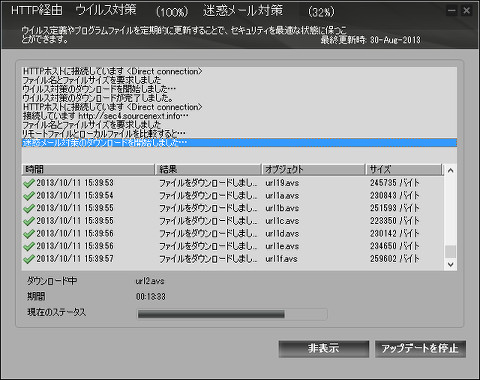Click the green checkmark for url1a.avs
The height and width of the screenshot is (380, 480).
coord(29,196)
